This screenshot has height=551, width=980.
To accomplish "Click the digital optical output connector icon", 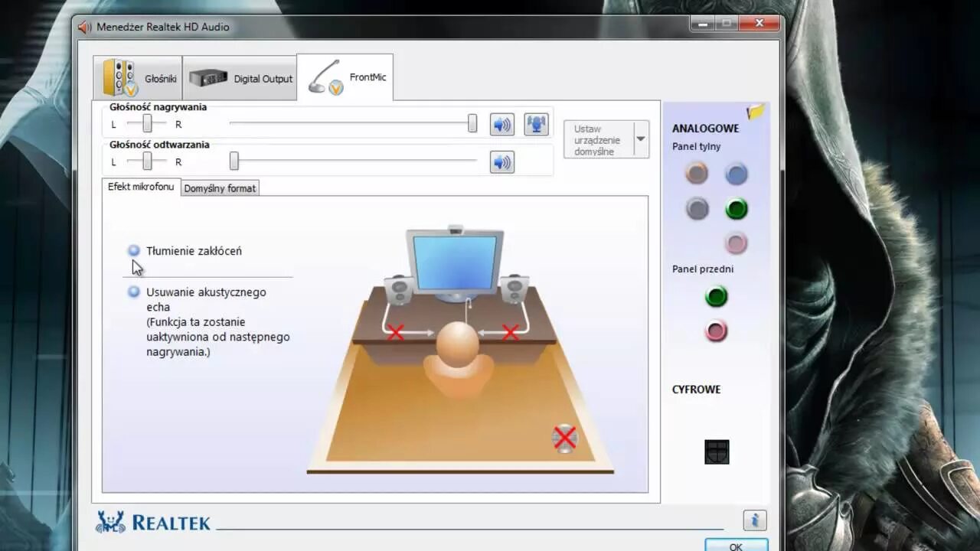I will (717, 452).
